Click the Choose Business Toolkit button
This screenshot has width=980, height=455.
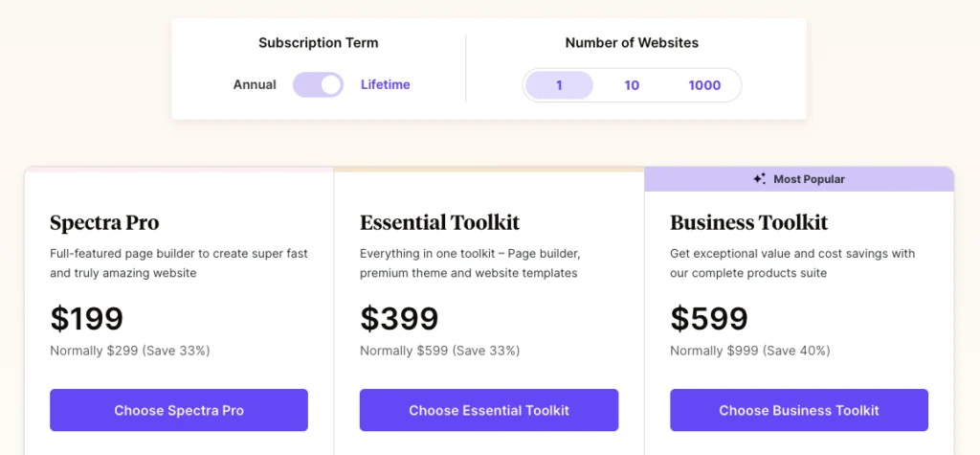pyautogui.click(x=799, y=410)
